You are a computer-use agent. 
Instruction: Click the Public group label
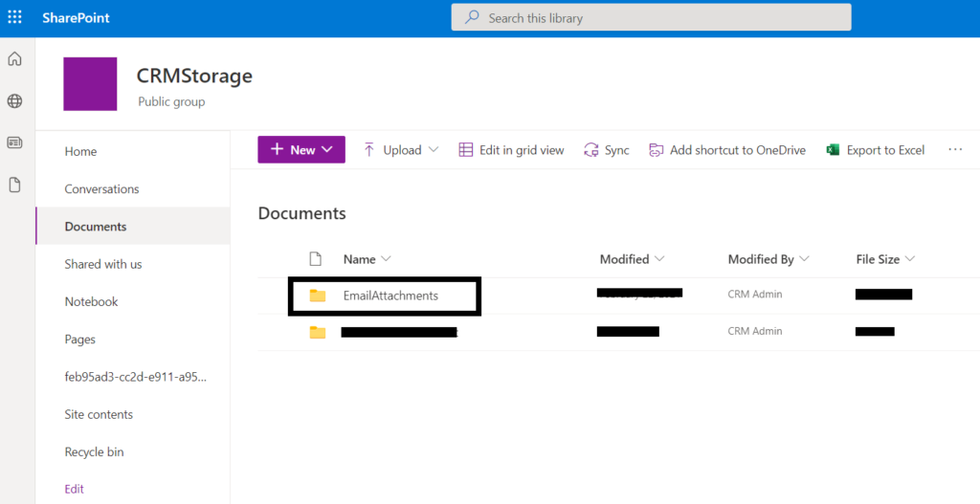[x=171, y=101]
